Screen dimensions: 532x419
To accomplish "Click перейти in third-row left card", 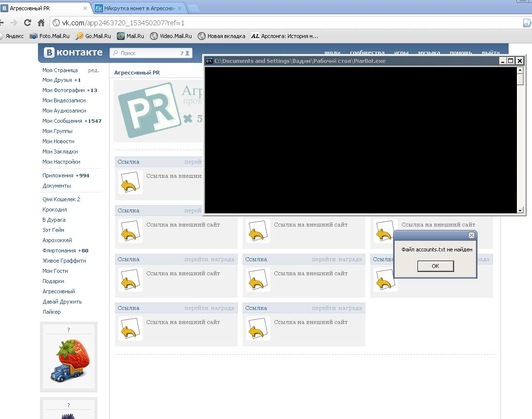I will point(196,259).
